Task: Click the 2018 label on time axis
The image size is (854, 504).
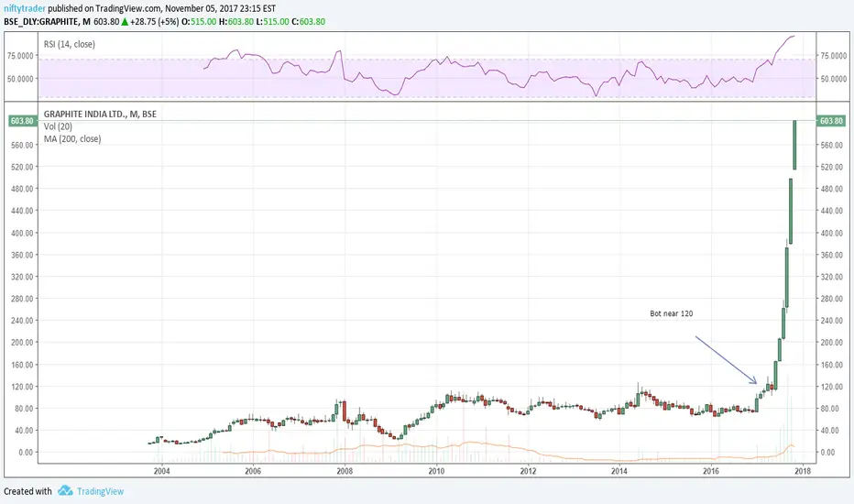Action: tap(803, 471)
